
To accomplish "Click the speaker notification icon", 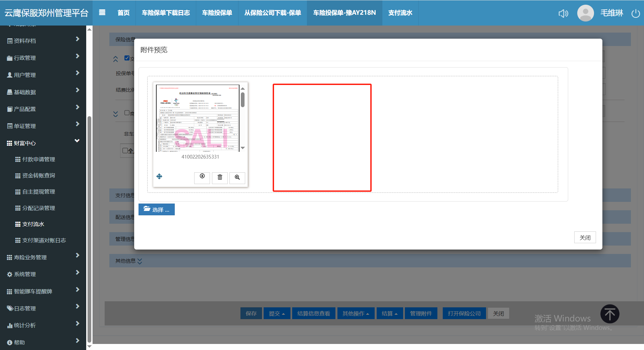I will click(x=563, y=13).
